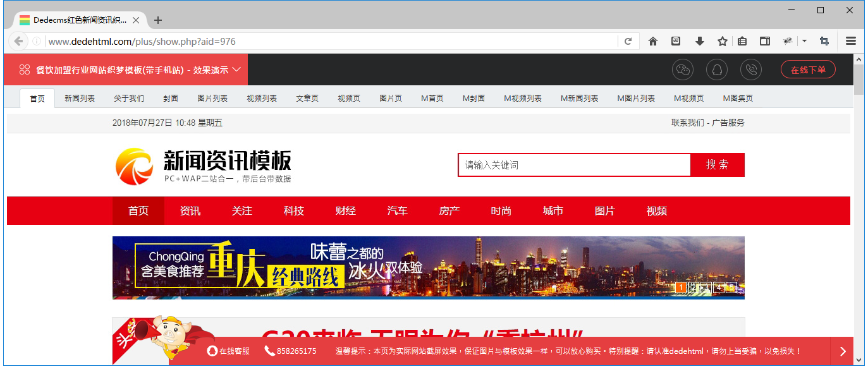Click the QQ penguin icon in header
This screenshot has height=369, width=868.
pyautogui.click(x=716, y=70)
